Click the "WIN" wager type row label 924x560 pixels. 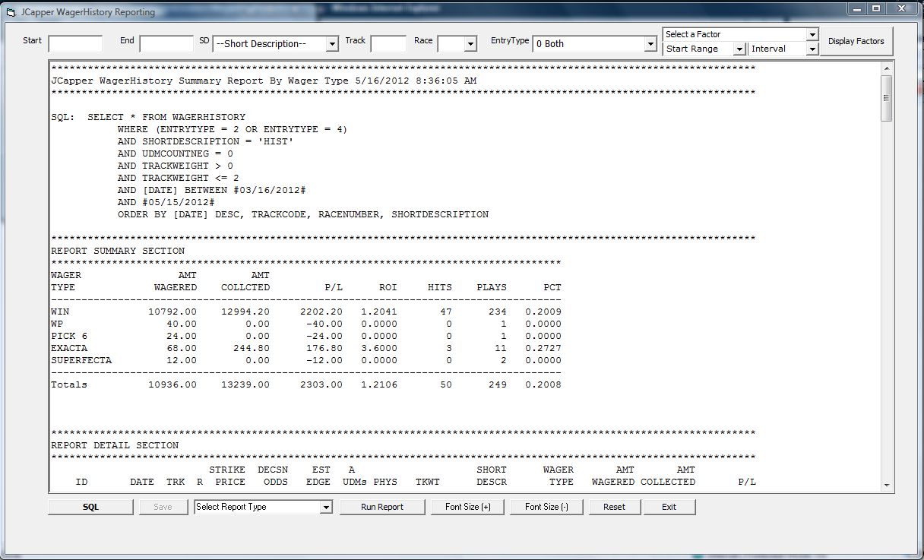click(60, 312)
